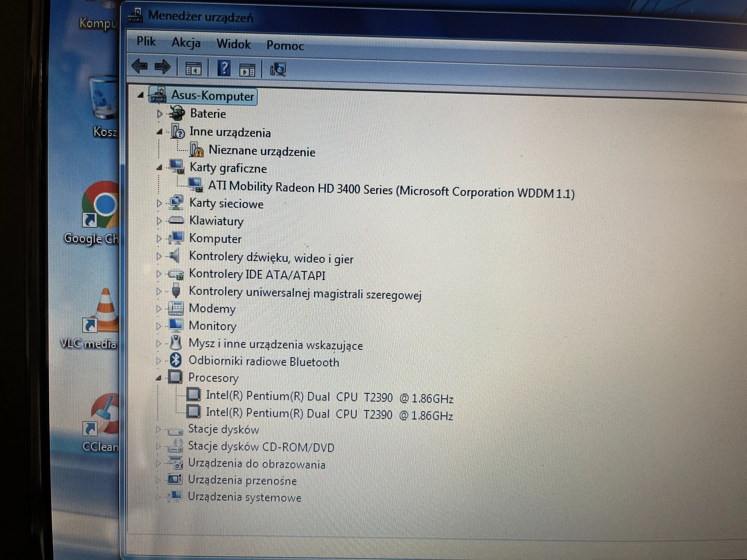Click the back navigation arrow in Device Manager
This screenshot has height=560, width=747.
click(140, 67)
